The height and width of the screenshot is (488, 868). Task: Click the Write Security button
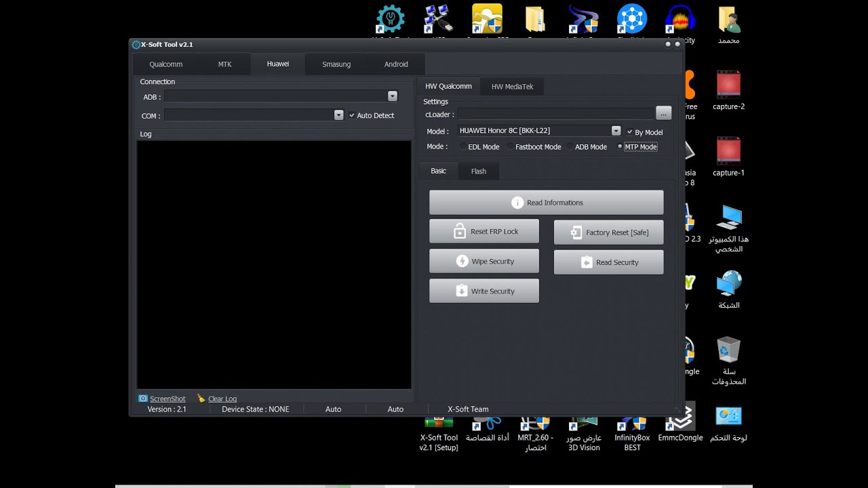[484, 291]
